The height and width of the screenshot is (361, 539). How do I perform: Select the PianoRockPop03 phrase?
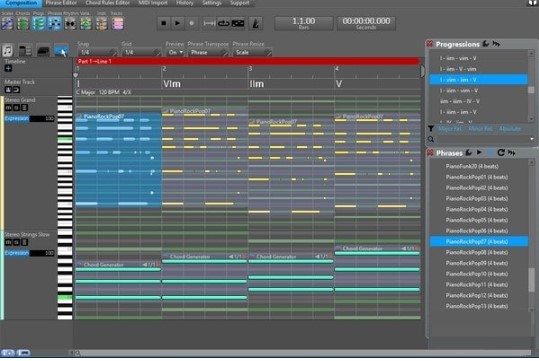point(478,199)
